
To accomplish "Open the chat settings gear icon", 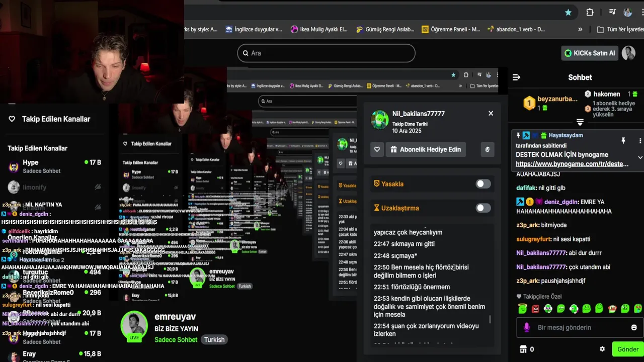I will click(x=602, y=349).
